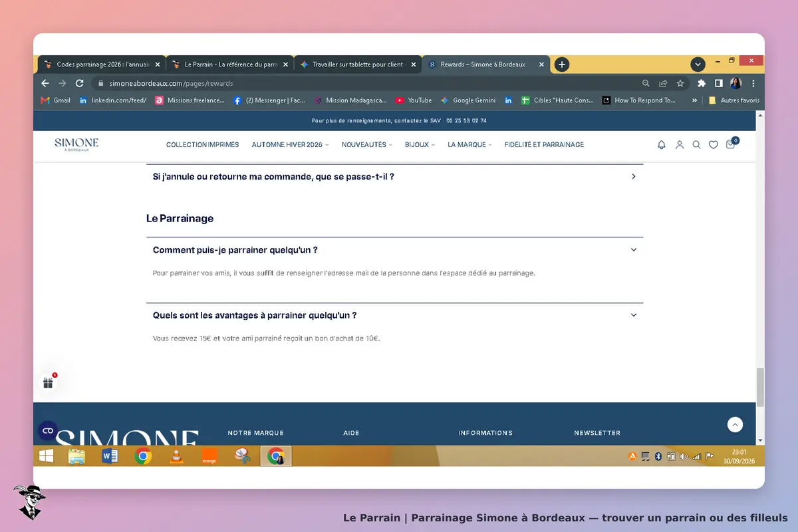Open the notifications bell icon on Simone site
This screenshot has width=798, height=532.
(662, 144)
